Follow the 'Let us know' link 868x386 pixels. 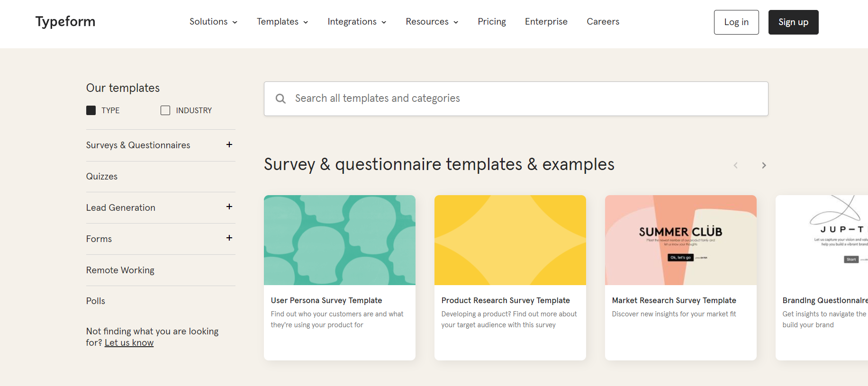pos(129,343)
